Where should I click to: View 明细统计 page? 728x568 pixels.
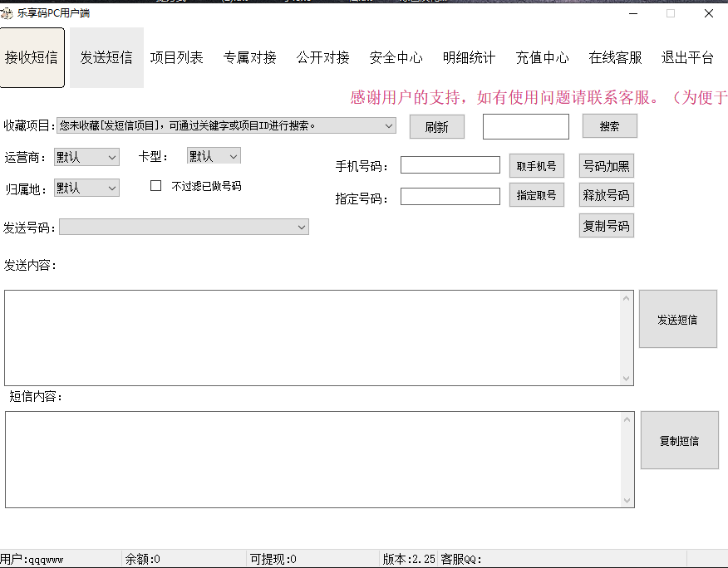point(469,57)
